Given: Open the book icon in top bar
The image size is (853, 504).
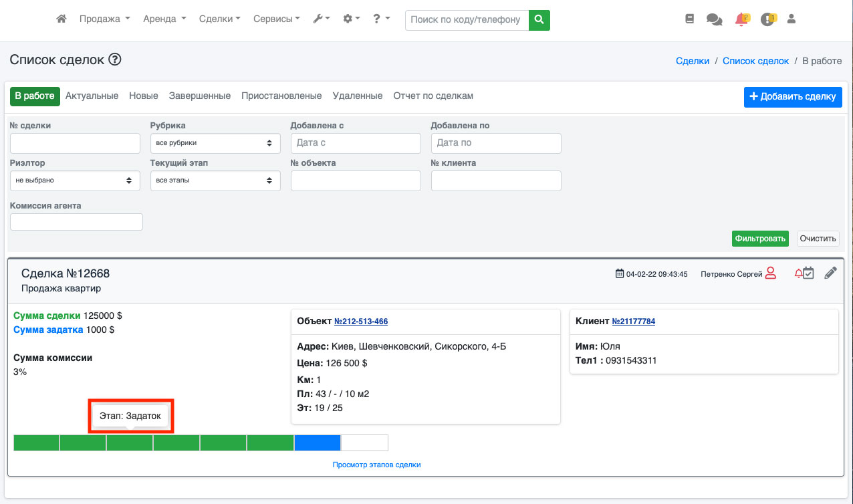Looking at the screenshot, I should pyautogui.click(x=690, y=19).
